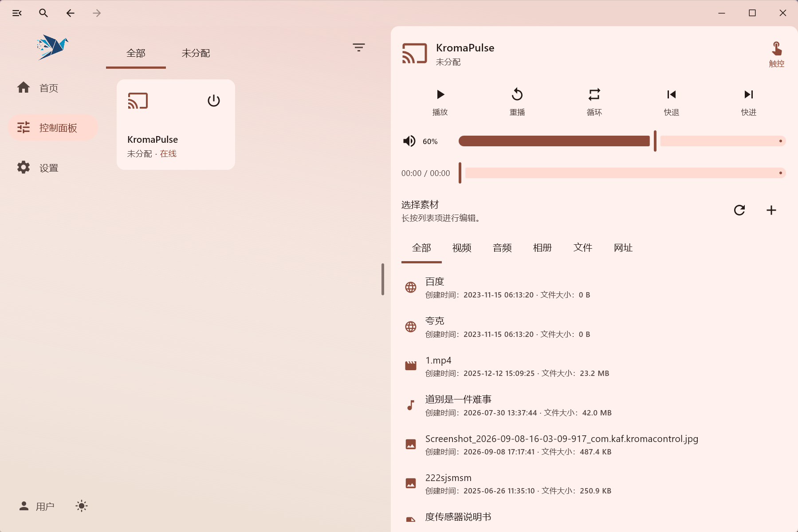The width and height of the screenshot is (798, 532).
Task: Open the 用户 user account
Action: [x=37, y=506]
